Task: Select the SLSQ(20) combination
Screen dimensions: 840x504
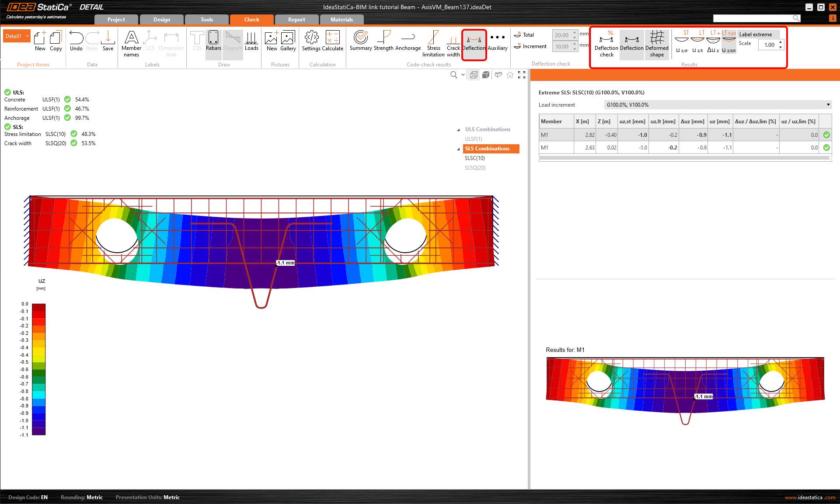Action: (x=475, y=168)
